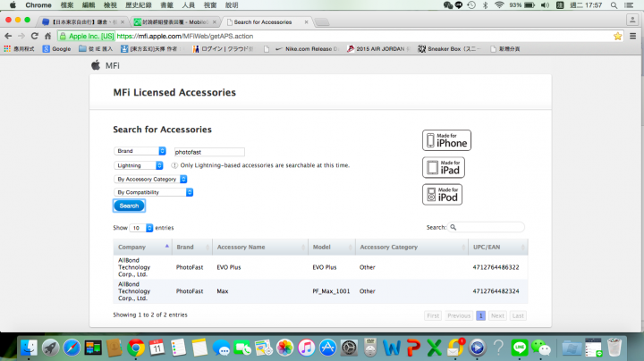Click UPC 4712764482324

tap(496, 291)
